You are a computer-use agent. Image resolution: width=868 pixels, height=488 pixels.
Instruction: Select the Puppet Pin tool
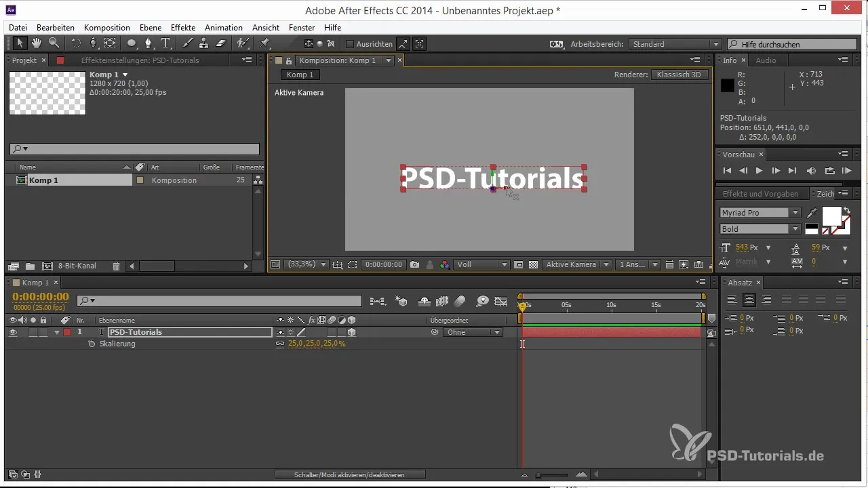point(265,43)
